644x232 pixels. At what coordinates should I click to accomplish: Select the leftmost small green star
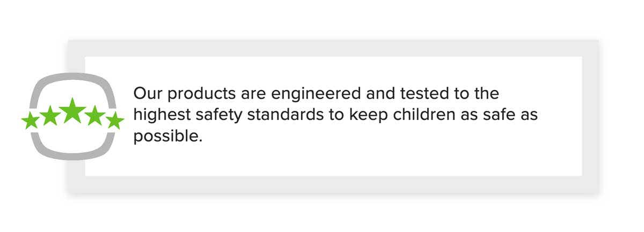click(x=31, y=121)
